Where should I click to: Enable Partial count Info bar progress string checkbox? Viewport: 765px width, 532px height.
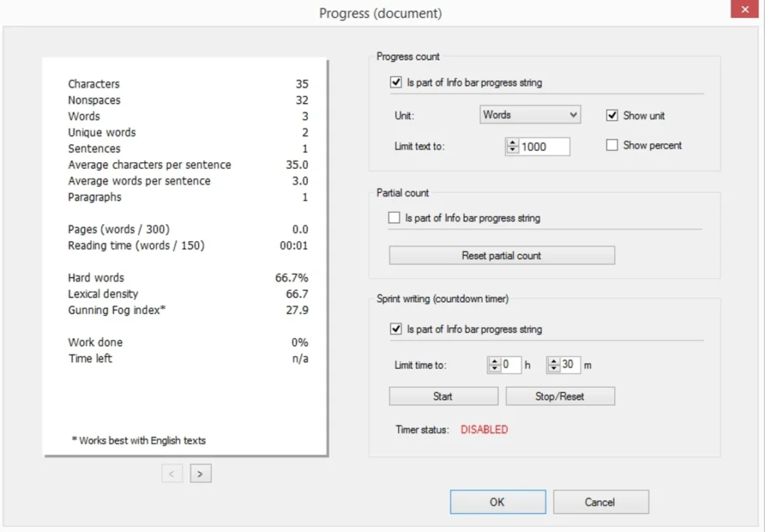394,217
